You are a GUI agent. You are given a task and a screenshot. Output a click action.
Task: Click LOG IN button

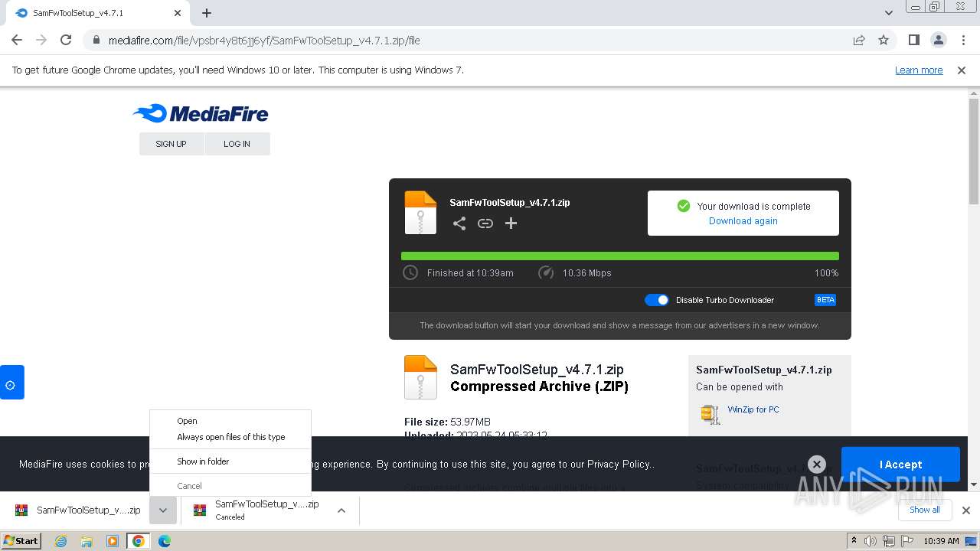tap(237, 144)
